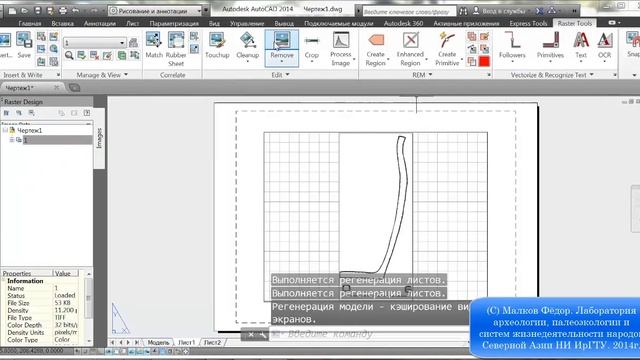
Task: Collapse the Чертеж1 tree node
Action: coord(5,130)
